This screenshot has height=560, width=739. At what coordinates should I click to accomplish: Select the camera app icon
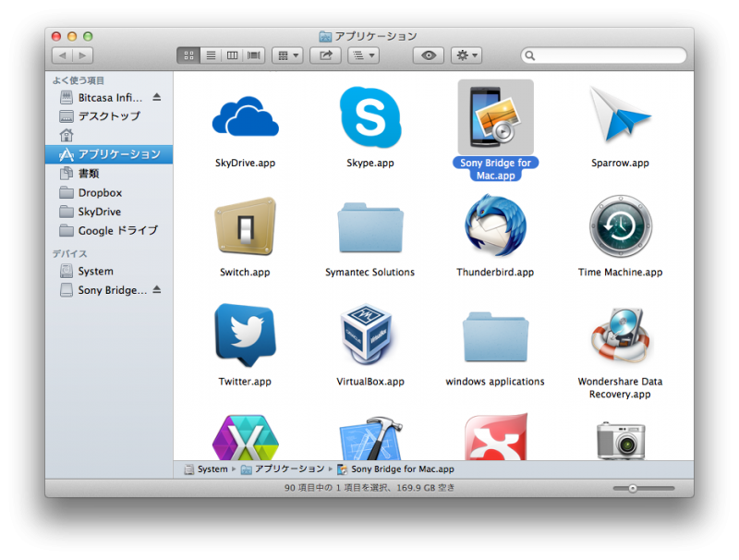(x=621, y=441)
